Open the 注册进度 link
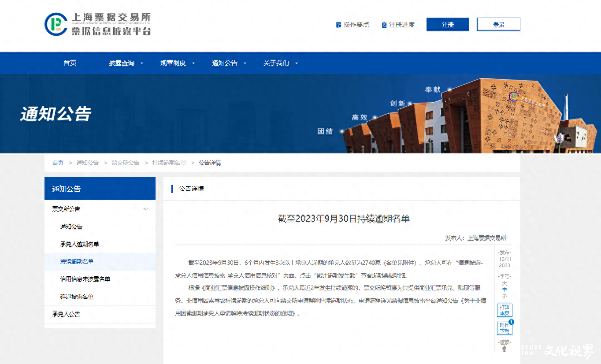The image size is (601, 364). coord(402,25)
